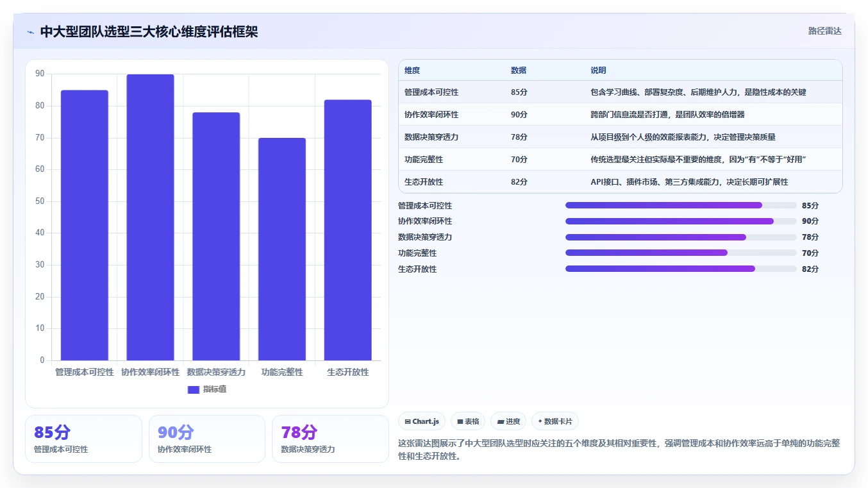Click the 生态开放性 label in progress list
Screen dimensions: 868x488
tap(417, 269)
